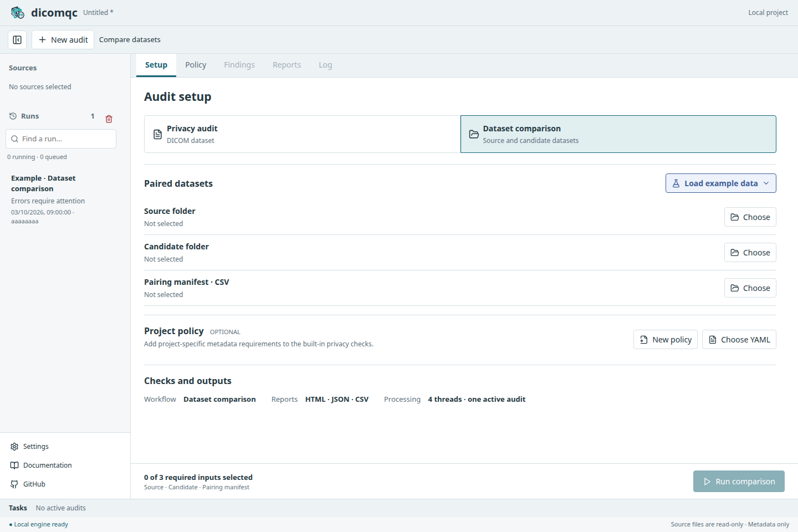This screenshot has height=532, width=798.
Task: Click the Dataset comparison folder icon
Action: [x=474, y=134]
